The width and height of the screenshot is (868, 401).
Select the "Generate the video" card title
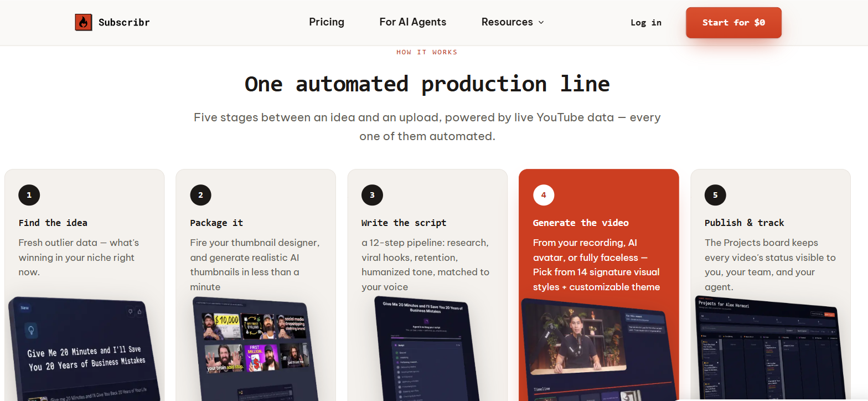click(x=581, y=223)
